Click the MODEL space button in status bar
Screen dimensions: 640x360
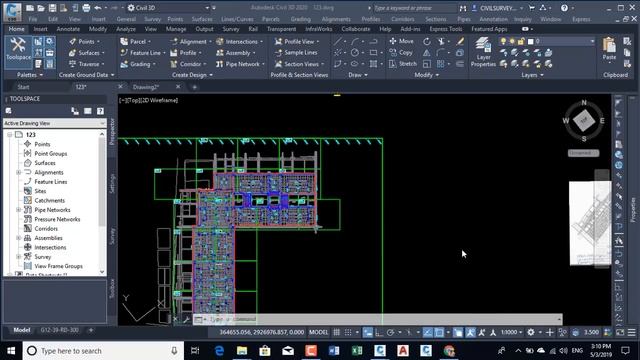[x=318, y=333]
